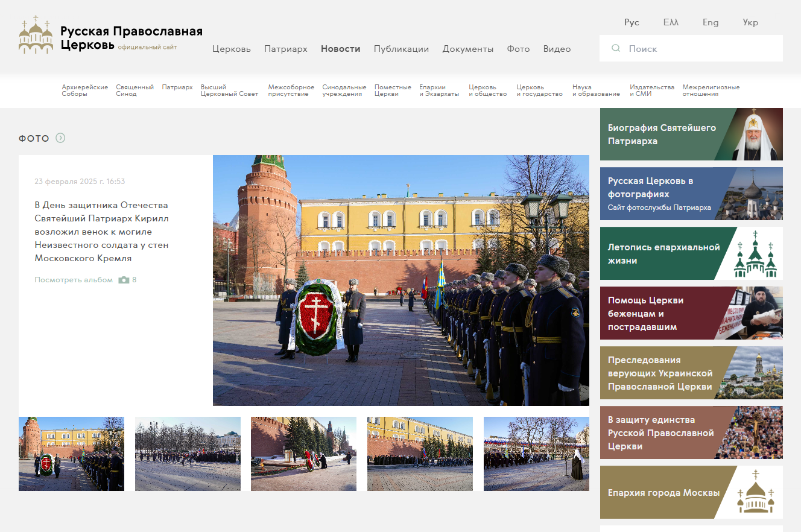Open the Фото main menu item
This screenshot has height=532, width=801.
tap(519, 49)
